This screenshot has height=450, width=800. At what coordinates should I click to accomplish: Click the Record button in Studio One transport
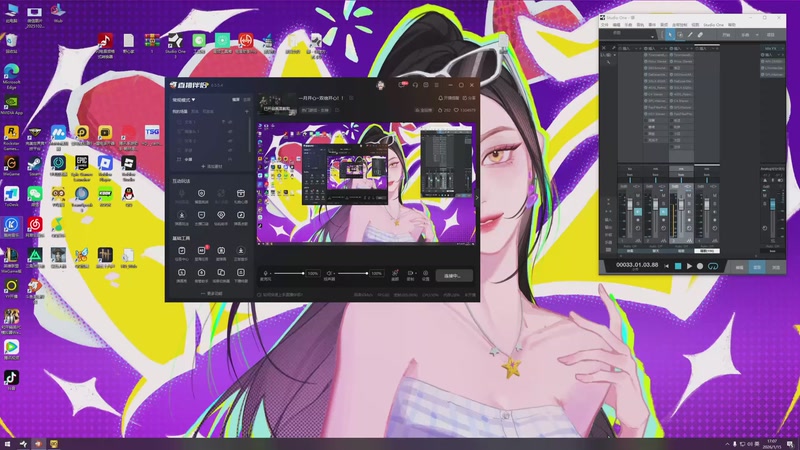point(700,266)
